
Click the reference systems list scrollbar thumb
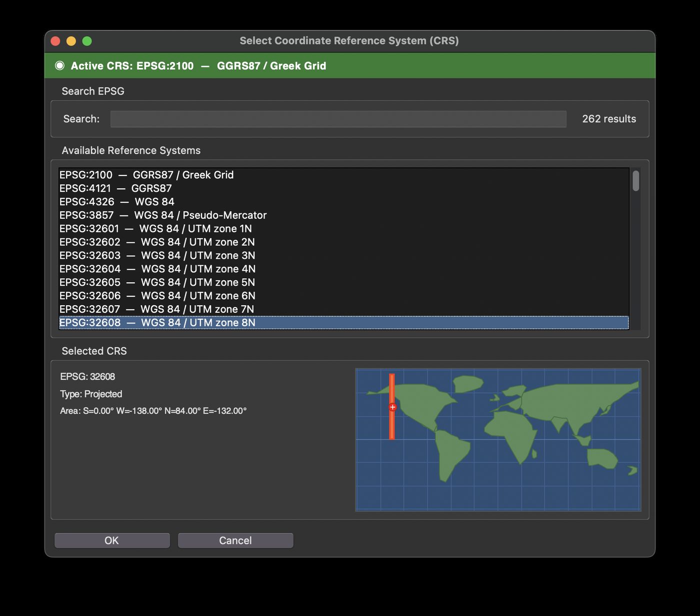[635, 181]
